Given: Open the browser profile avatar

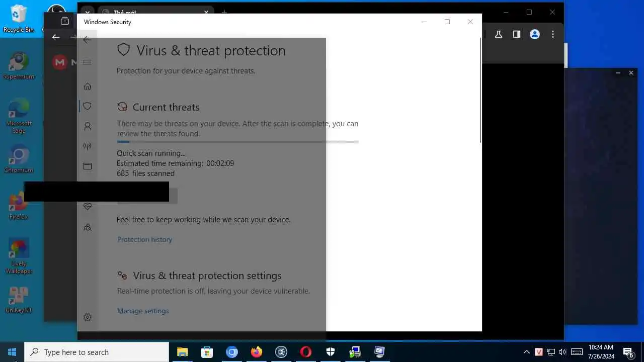Looking at the screenshot, I should pos(535,34).
